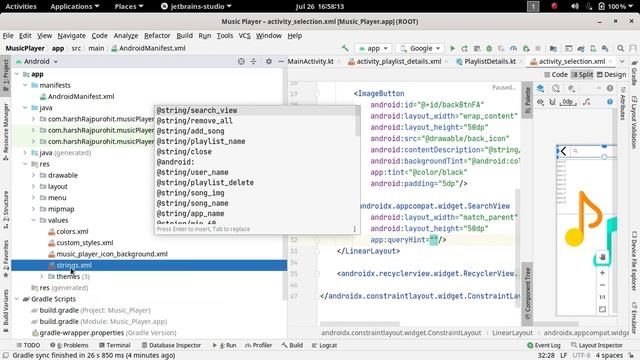The height and width of the screenshot is (360, 640).
Task: Toggle the Resource Manager side panel
Action: coord(6,131)
